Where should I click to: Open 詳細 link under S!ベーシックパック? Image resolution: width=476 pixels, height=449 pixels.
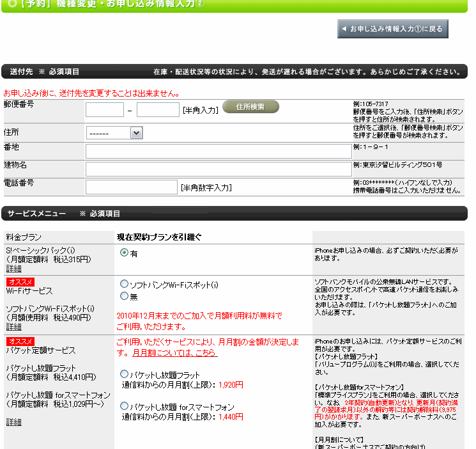[13, 269]
